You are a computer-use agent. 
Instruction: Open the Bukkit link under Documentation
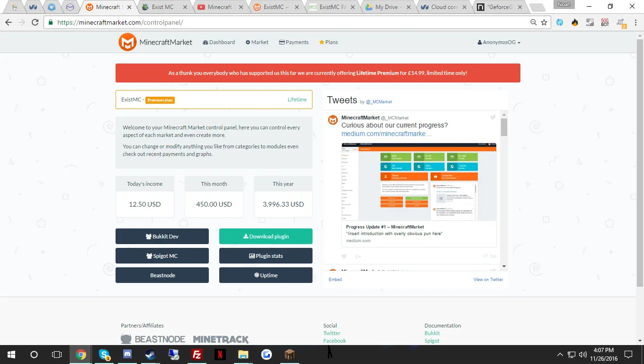432,333
